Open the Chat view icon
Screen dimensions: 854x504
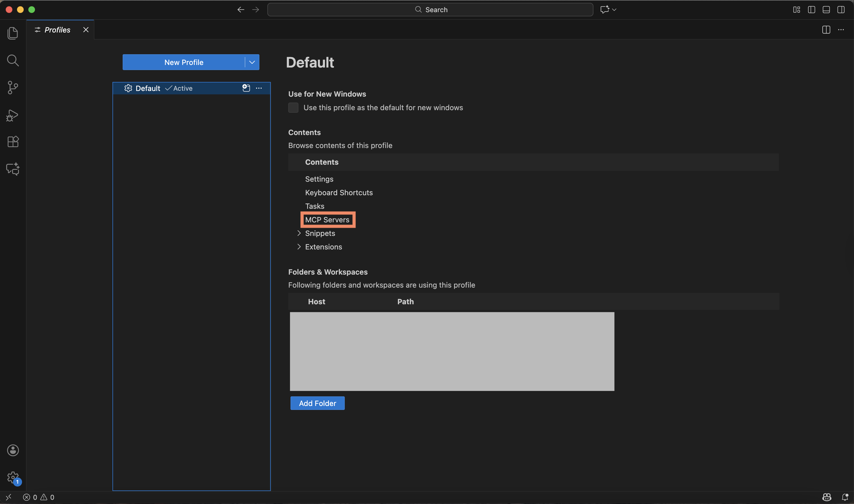(x=13, y=169)
